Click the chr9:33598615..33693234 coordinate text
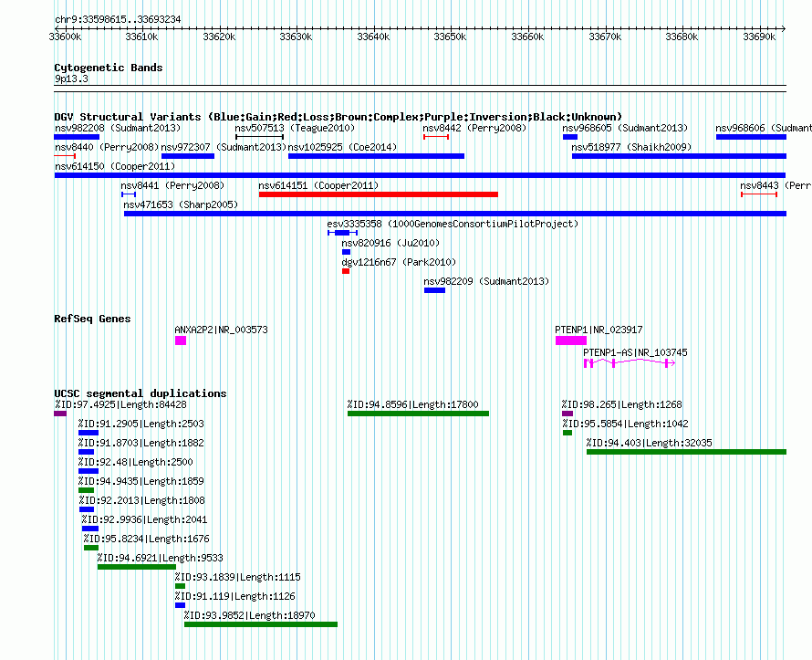This screenshot has height=660, width=812. pos(118,20)
